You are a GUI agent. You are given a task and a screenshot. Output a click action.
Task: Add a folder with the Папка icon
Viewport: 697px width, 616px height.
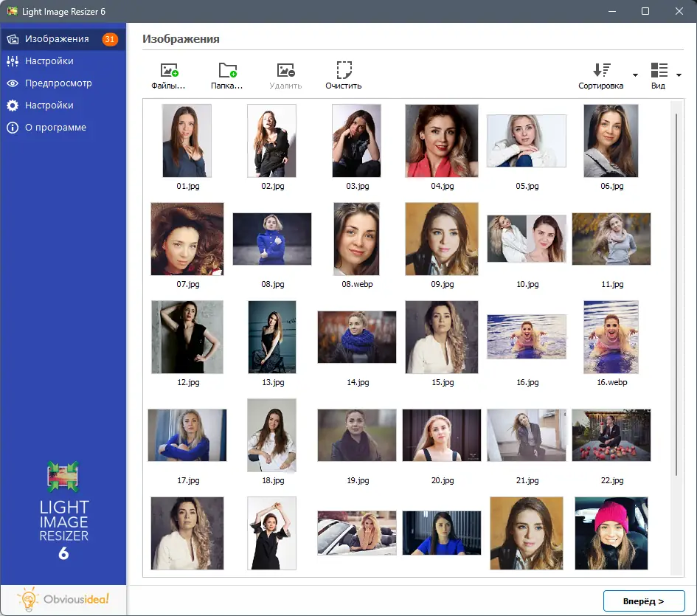pos(227,70)
